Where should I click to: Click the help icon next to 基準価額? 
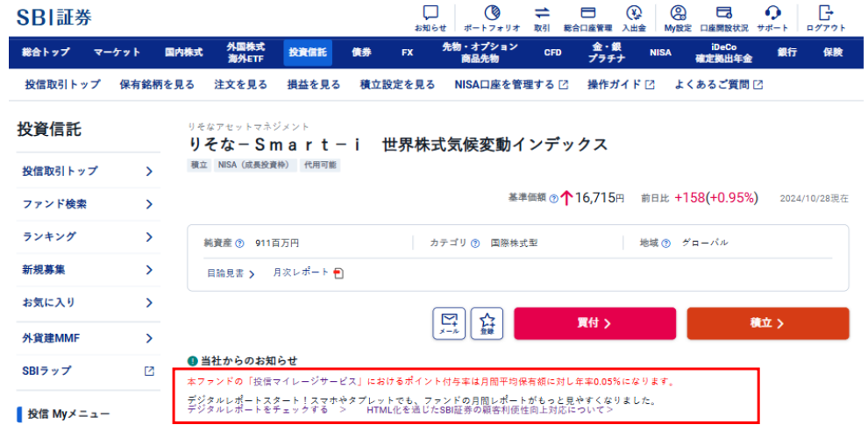tap(553, 199)
